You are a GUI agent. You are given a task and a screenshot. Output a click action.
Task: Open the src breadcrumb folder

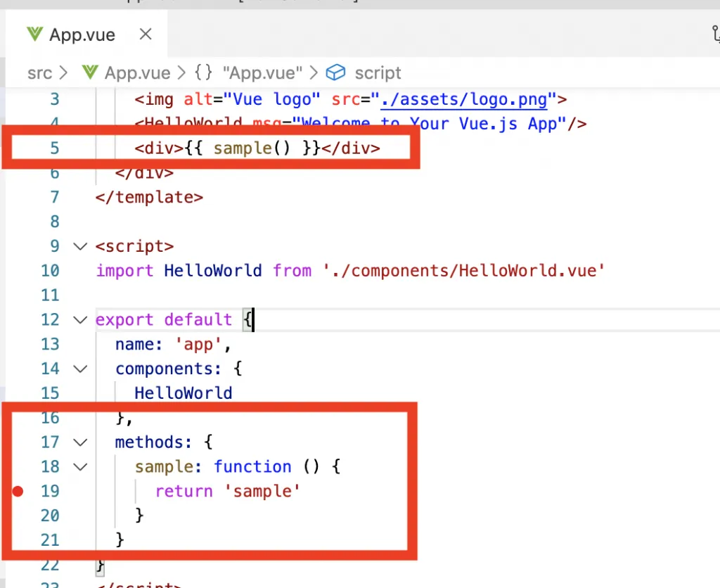pyautogui.click(x=39, y=73)
